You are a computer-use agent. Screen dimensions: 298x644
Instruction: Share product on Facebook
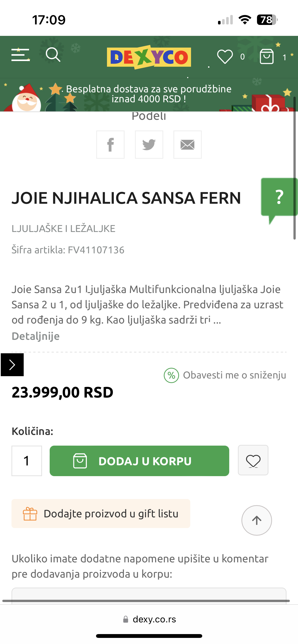[110, 145]
